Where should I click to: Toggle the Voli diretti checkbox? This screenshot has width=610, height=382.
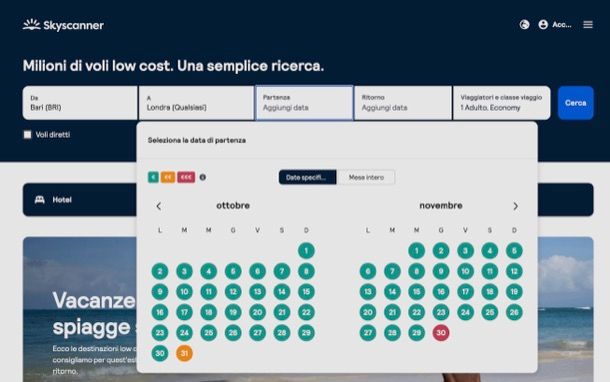28,135
